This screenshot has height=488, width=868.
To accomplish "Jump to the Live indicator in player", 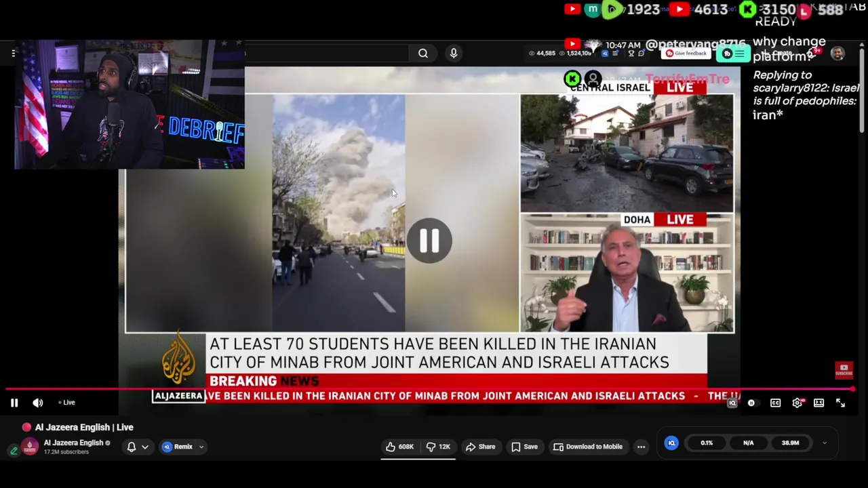I will [66, 403].
